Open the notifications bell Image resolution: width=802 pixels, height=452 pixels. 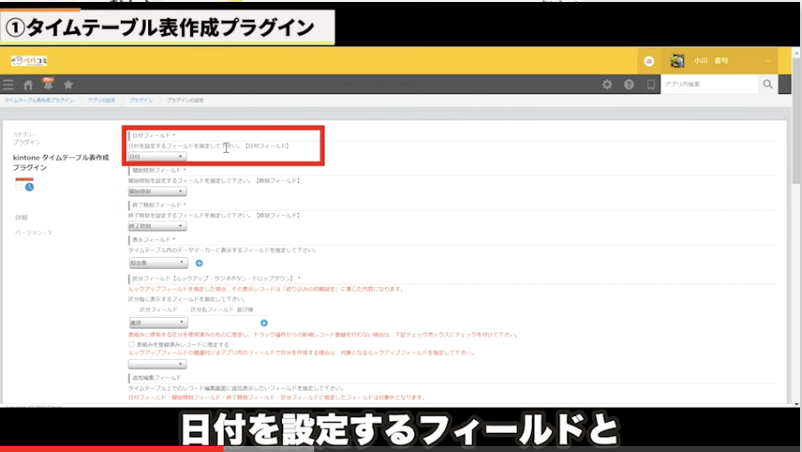(47, 84)
